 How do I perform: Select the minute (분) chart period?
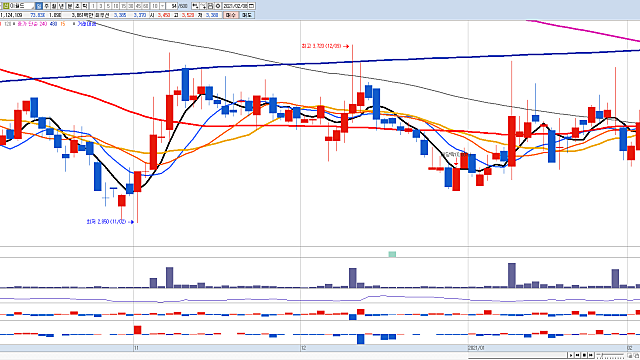tap(69, 6)
